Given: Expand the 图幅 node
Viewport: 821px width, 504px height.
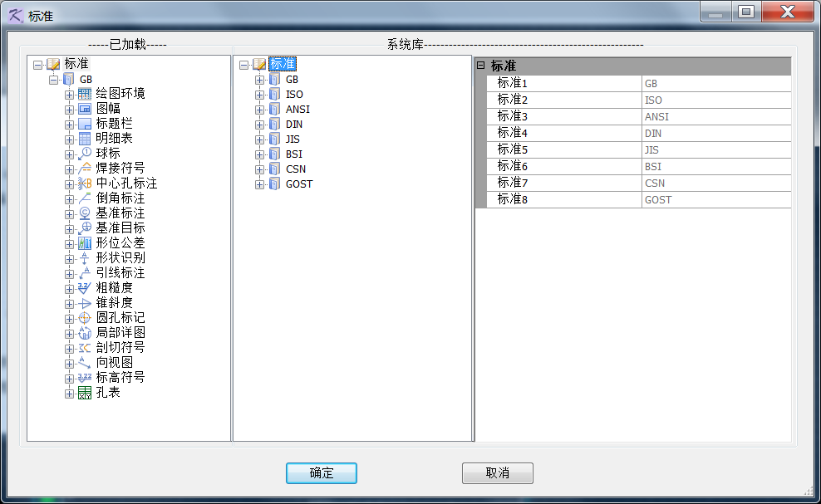Looking at the screenshot, I should 69,110.
